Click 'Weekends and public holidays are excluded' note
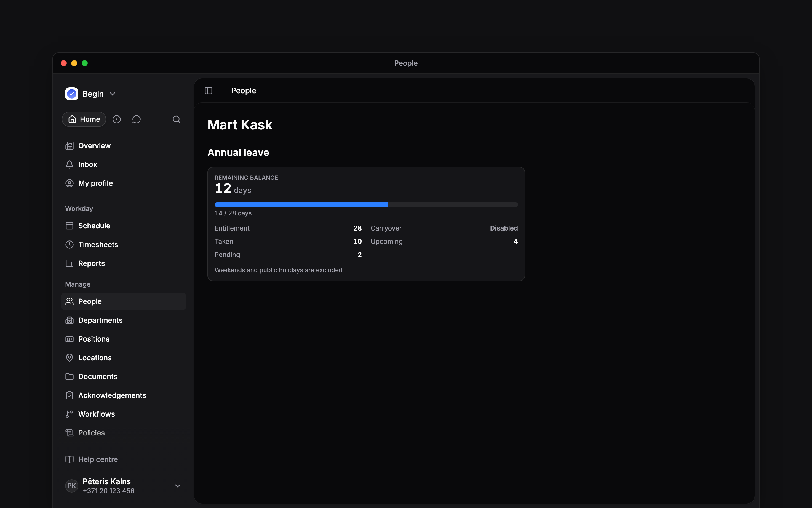The height and width of the screenshot is (508, 812). click(x=279, y=270)
